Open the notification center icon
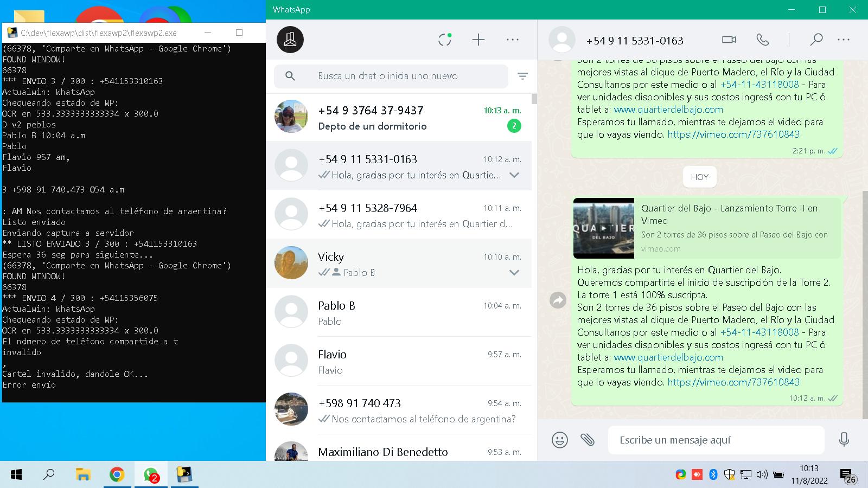This screenshot has height=488, width=868. (848, 476)
